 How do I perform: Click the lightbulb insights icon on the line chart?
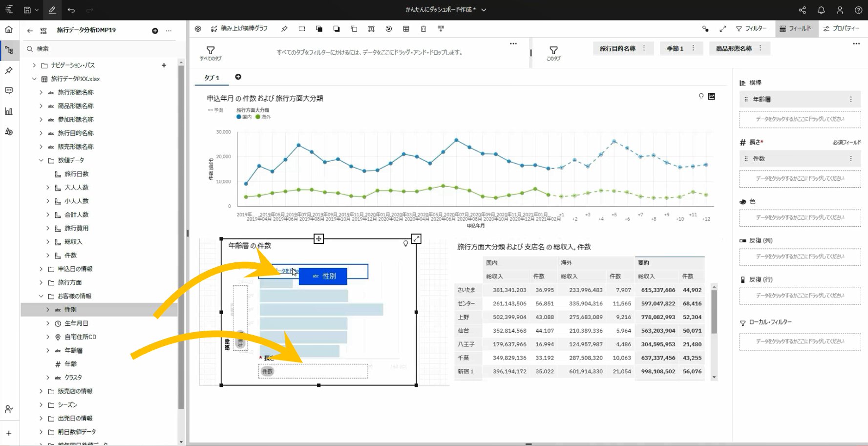pos(701,96)
